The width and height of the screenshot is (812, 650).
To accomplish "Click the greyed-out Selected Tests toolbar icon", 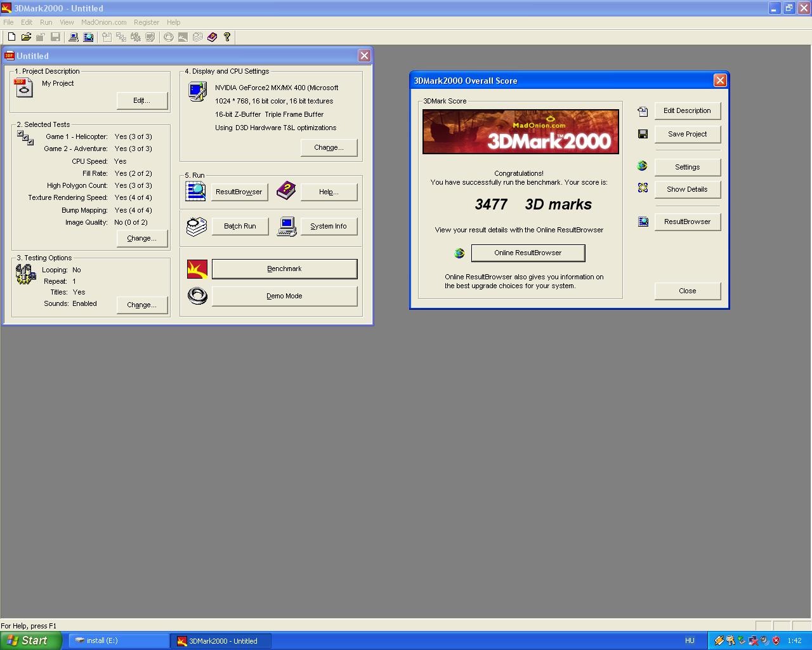I will click(121, 37).
